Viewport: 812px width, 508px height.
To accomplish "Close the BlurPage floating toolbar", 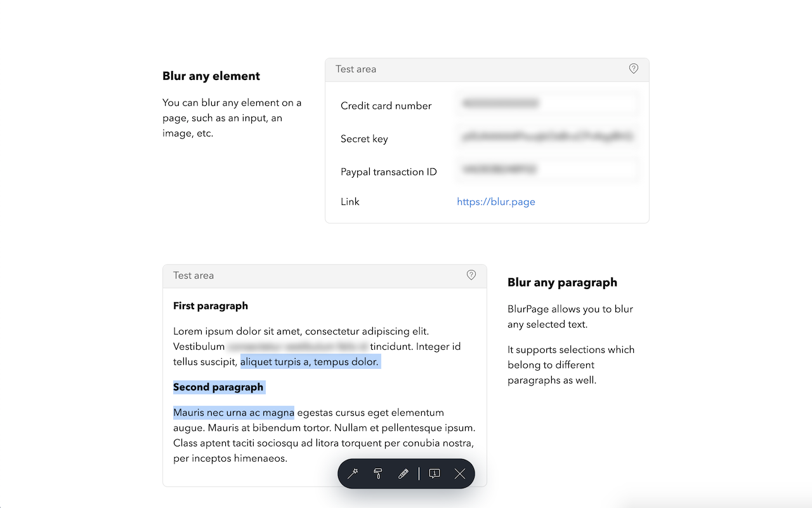I will pyautogui.click(x=460, y=474).
